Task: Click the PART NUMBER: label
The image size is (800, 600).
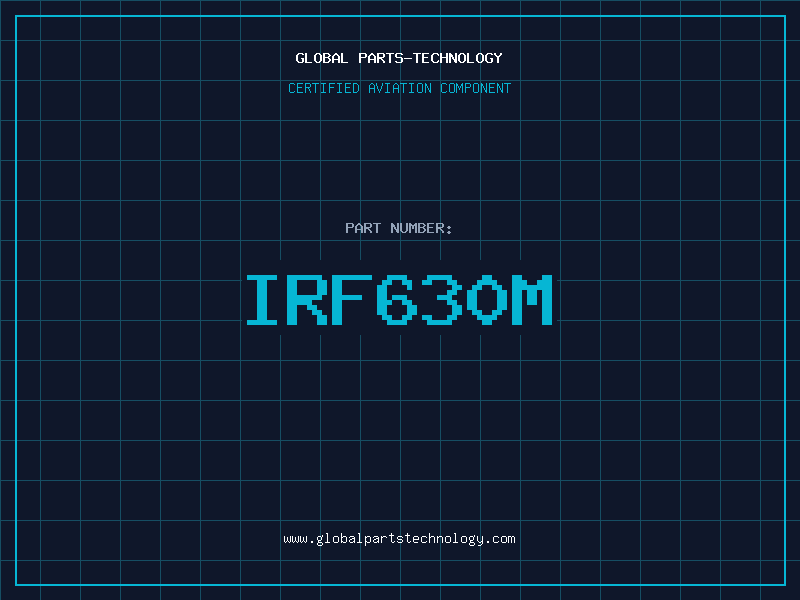Action: (399, 228)
